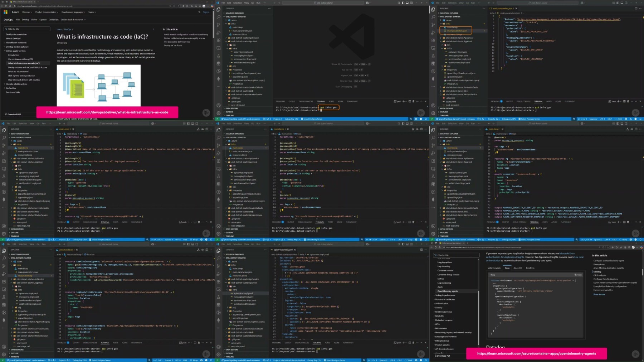This screenshot has width=644, height=362.
Task: Open Search view in the empty-editor VS Code window
Action: pos(219,17)
